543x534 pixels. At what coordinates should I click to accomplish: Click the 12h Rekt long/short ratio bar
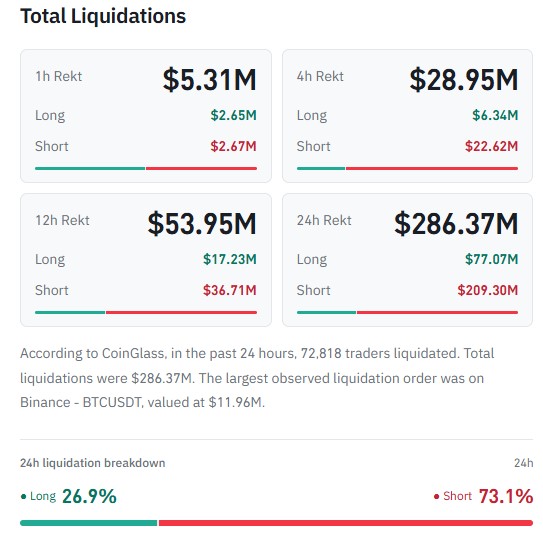(146, 312)
